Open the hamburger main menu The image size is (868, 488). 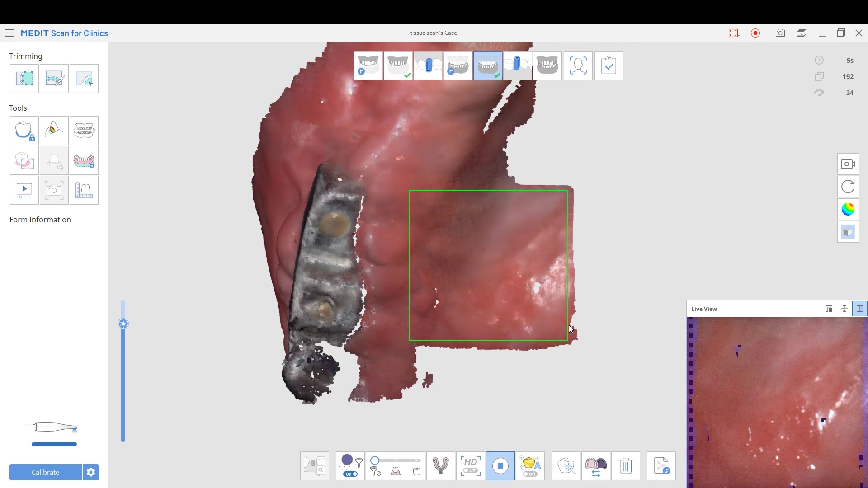click(x=9, y=33)
